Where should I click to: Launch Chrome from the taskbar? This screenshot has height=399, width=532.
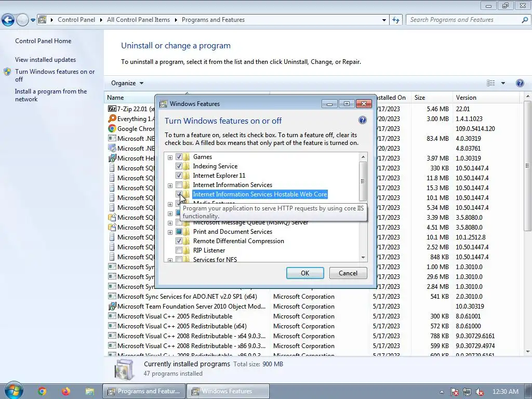tap(42, 392)
